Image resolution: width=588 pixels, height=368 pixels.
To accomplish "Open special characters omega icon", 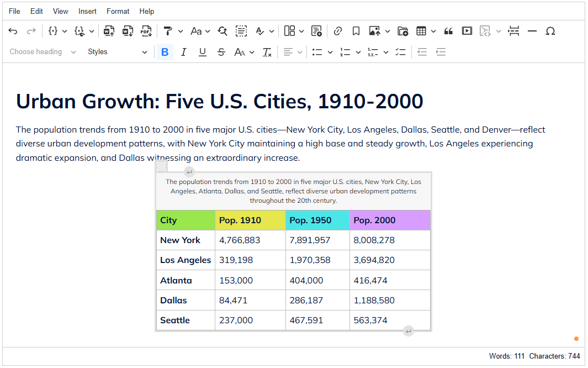I will 550,31.
